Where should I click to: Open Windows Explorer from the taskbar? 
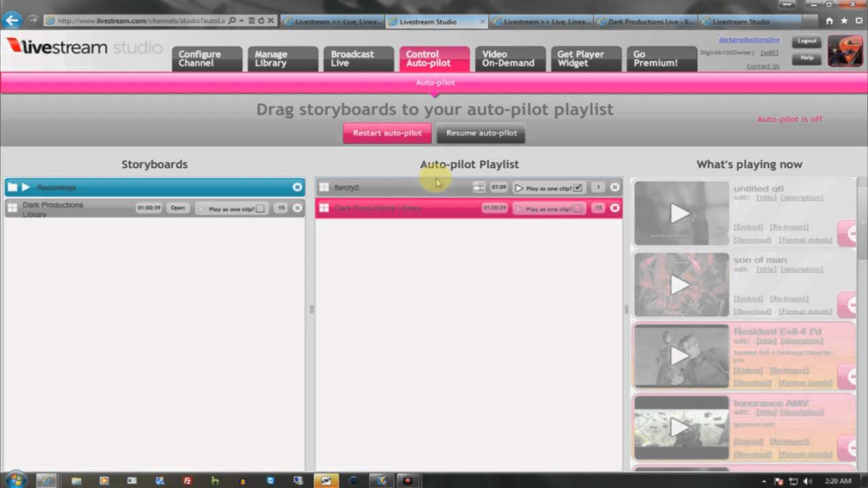[76, 481]
